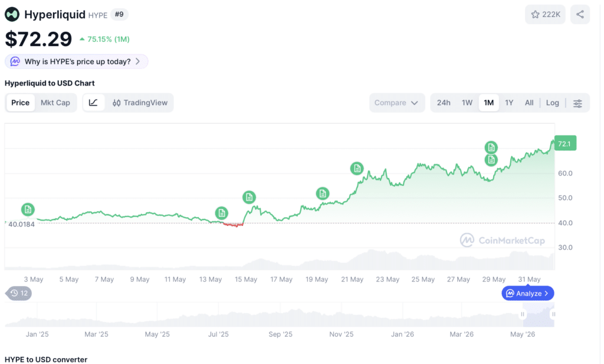Click the 21 May axis date label
The height and width of the screenshot is (364, 604).
[x=352, y=279]
